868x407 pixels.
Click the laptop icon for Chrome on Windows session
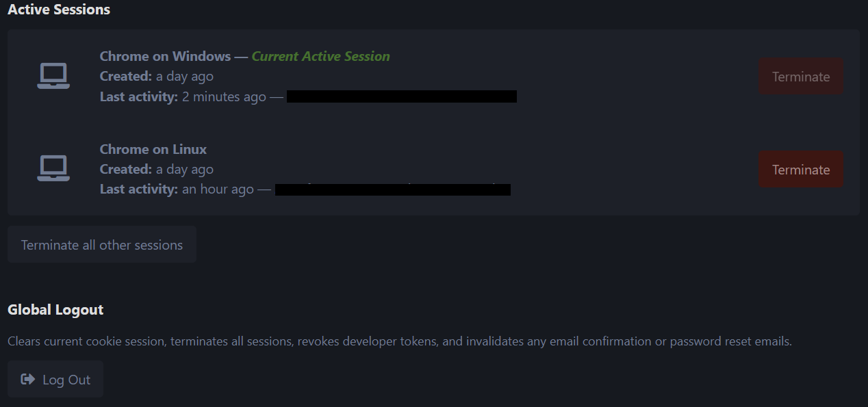coord(53,76)
